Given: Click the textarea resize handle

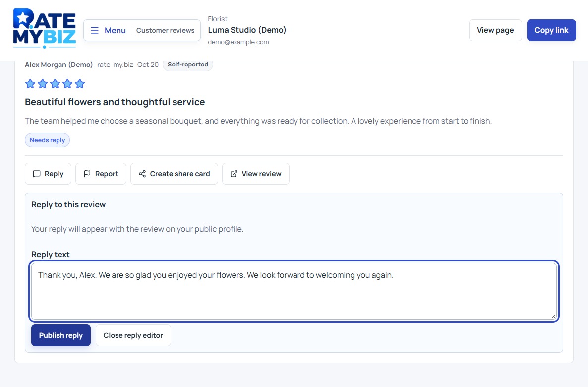Looking at the screenshot, I should coord(553,317).
